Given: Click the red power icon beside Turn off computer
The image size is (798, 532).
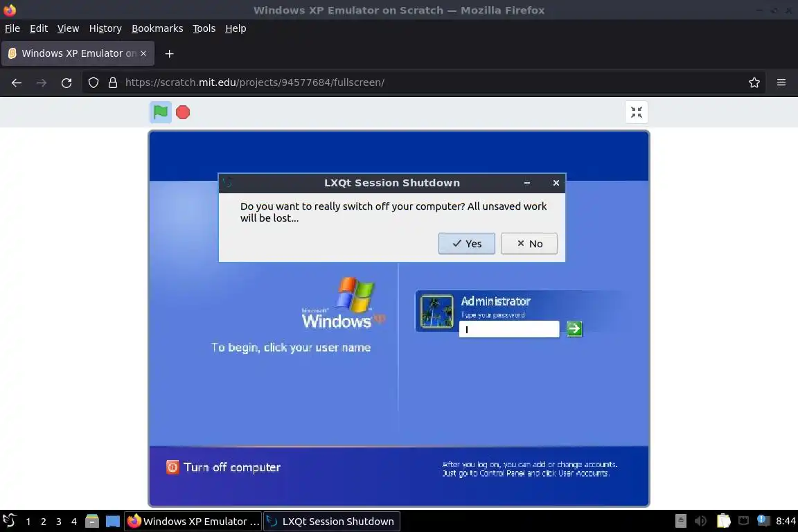Looking at the screenshot, I should pyautogui.click(x=172, y=467).
